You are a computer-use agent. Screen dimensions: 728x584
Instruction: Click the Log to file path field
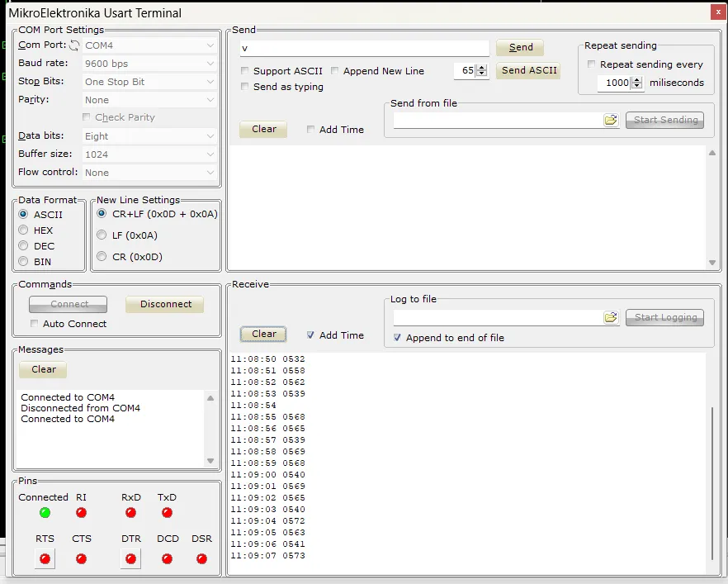(498, 317)
